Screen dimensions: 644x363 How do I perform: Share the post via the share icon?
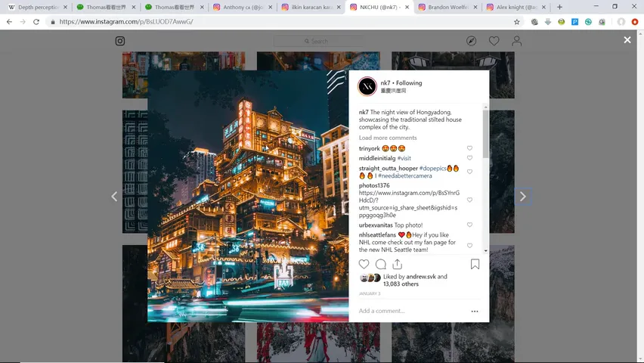click(x=397, y=264)
